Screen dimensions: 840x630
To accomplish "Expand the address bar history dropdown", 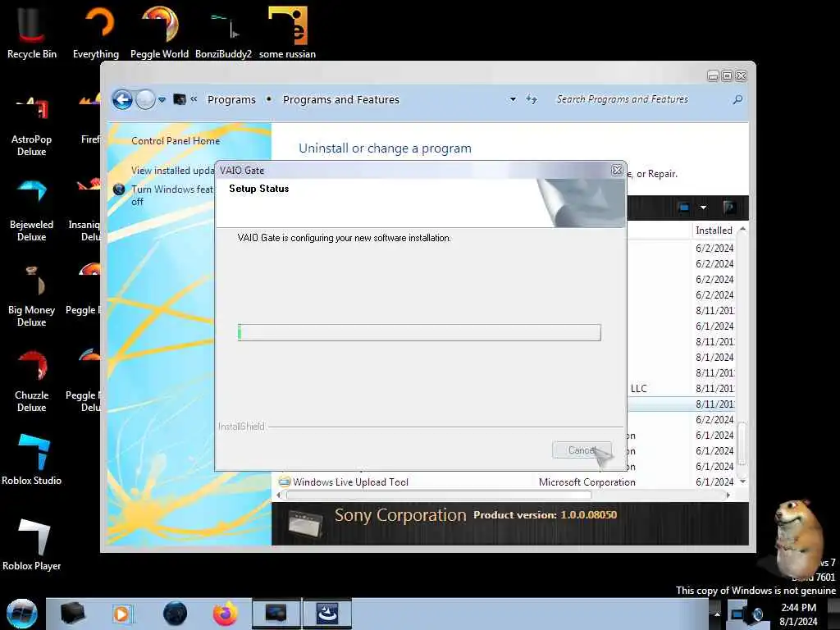I will pos(513,99).
